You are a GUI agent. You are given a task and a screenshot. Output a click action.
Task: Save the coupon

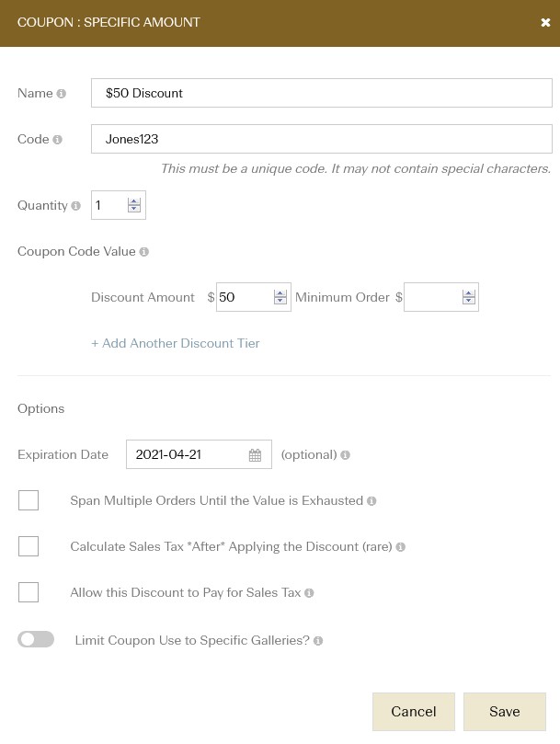505,711
